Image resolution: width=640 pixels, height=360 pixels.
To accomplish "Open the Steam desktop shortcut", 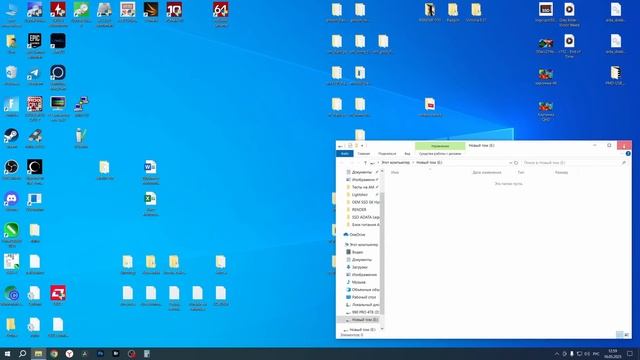I will point(11,138).
